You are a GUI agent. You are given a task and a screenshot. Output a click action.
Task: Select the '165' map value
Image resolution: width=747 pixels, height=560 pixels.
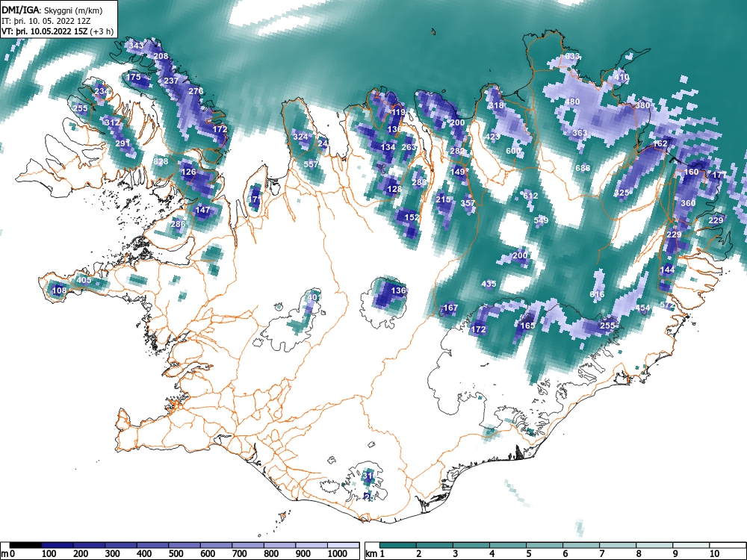[x=527, y=326]
